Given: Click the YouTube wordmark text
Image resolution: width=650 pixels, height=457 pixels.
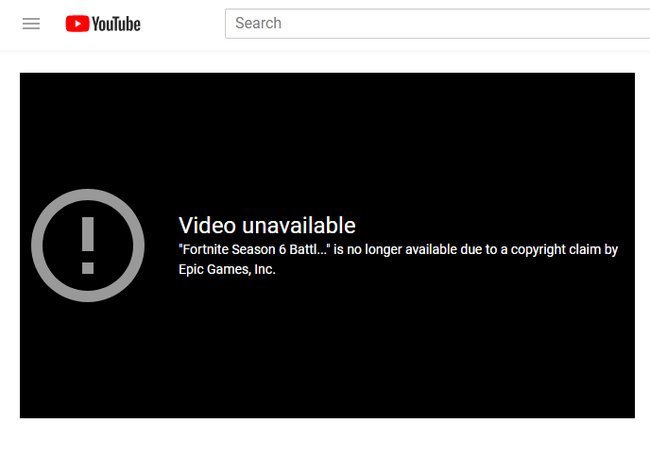Looking at the screenshot, I should 116,24.
